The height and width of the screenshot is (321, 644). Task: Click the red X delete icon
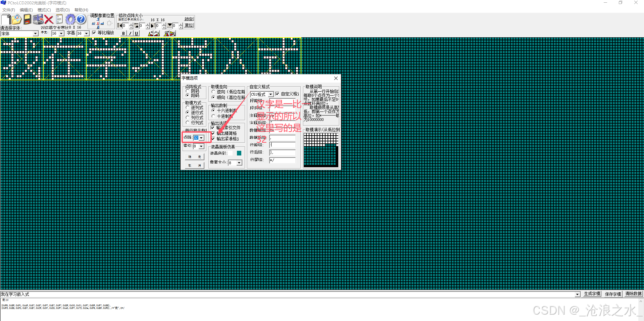pyautogui.click(x=49, y=19)
